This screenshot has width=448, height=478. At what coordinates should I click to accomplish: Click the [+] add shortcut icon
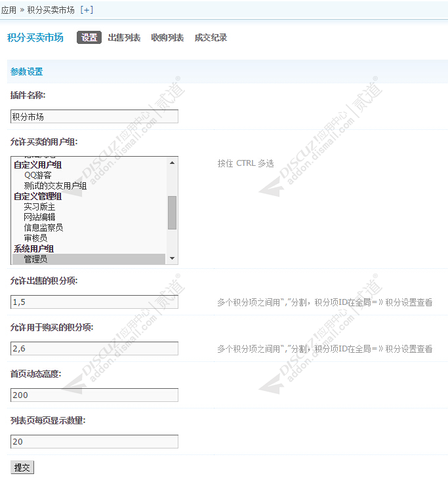coord(87,10)
